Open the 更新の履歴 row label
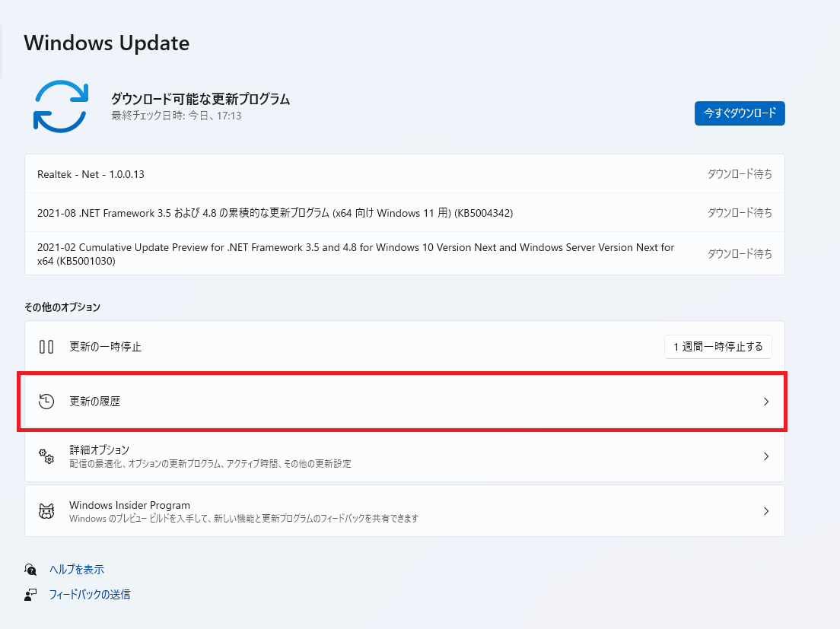Screen dimensions: 840x629 [x=95, y=402]
